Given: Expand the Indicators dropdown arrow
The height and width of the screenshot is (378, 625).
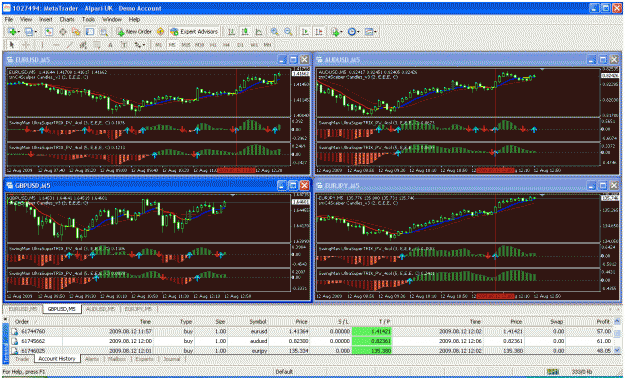Looking at the screenshot, I should pyautogui.click(x=342, y=32).
